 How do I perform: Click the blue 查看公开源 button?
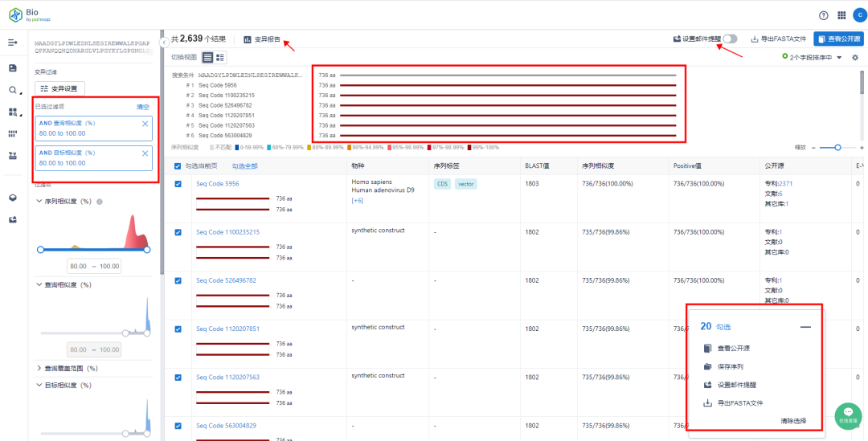click(838, 39)
